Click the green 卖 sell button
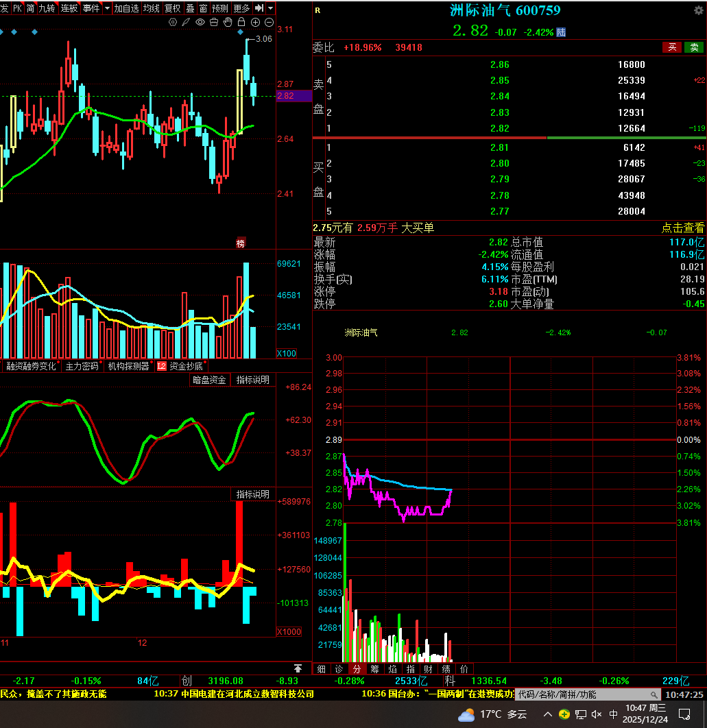Image resolution: width=707 pixels, height=728 pixels. [x=694, y=47]
